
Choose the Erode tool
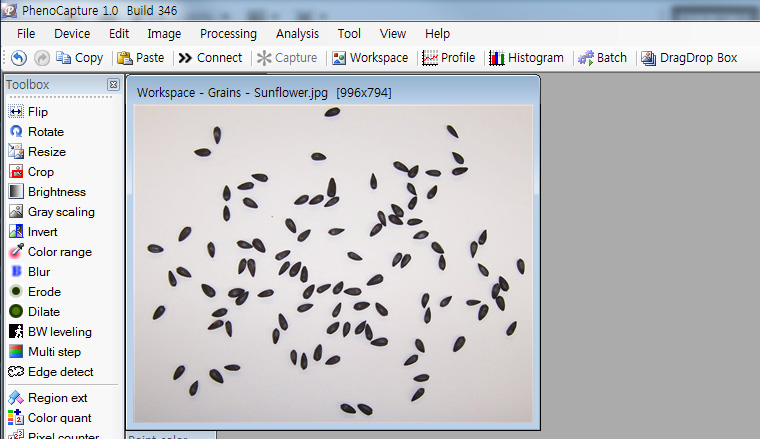click(43, 292)
